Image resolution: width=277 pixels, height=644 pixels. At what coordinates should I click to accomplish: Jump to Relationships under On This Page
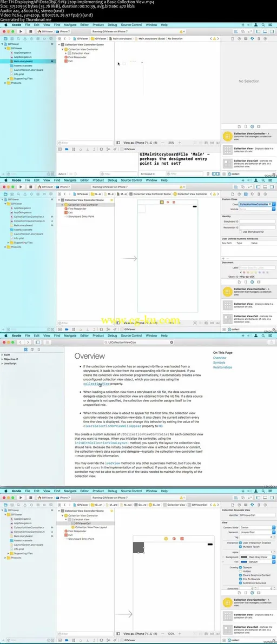point(222,367)
